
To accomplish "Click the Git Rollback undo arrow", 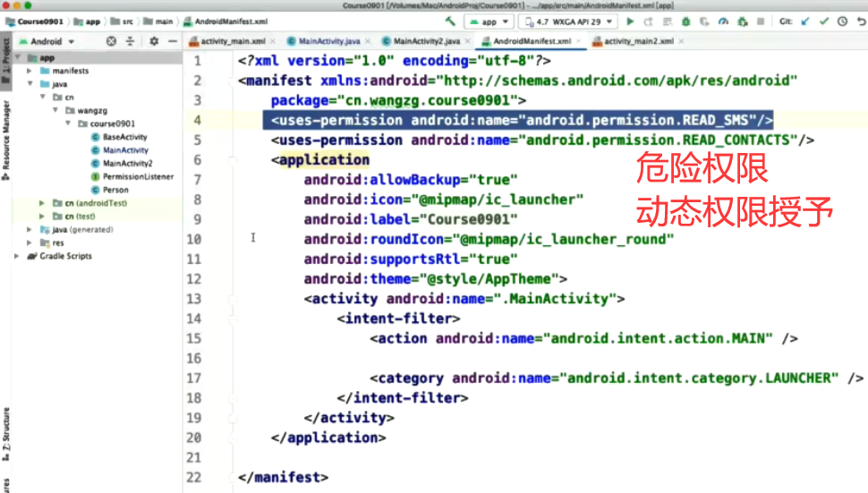I will coord(862,21).
